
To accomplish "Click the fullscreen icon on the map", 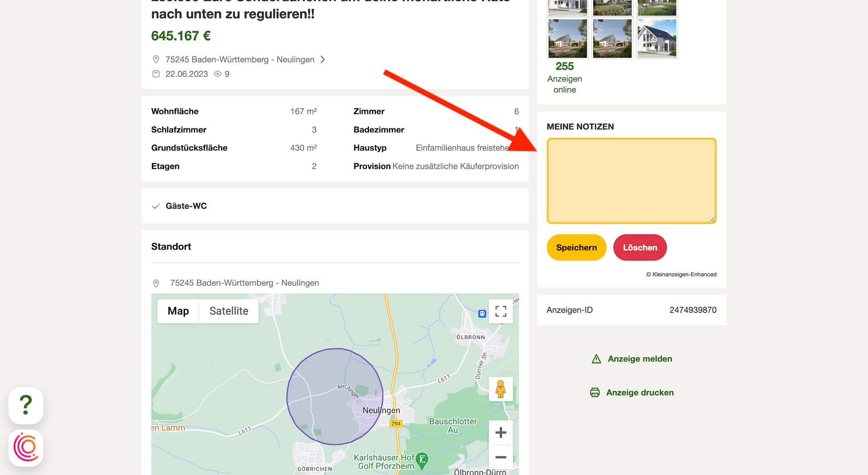I will pos(500,311).
